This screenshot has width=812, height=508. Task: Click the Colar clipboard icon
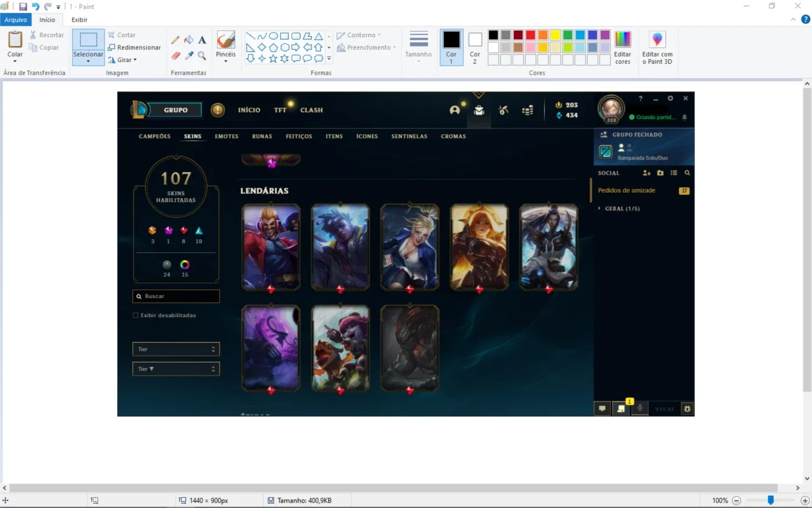click(x=15, y=39)
